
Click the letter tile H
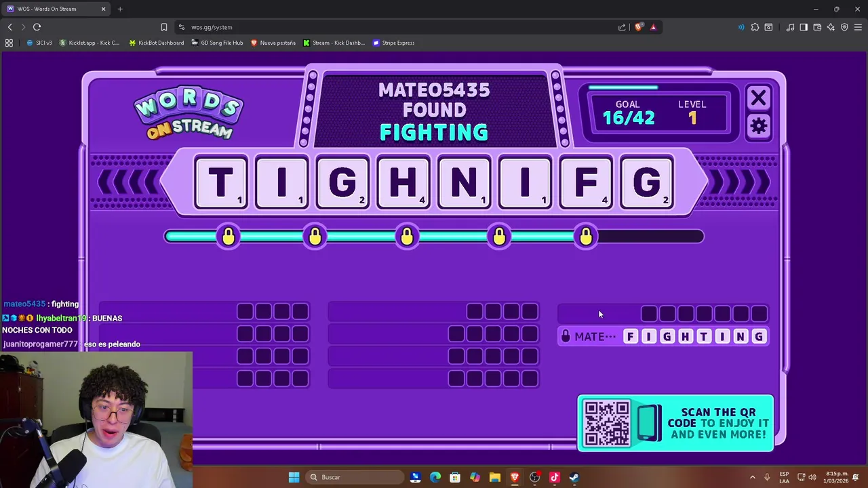point(403,182)
